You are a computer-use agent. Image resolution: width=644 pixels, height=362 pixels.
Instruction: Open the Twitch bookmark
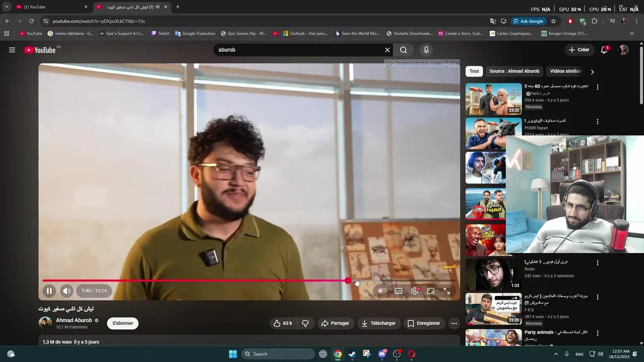pos(160,34)
